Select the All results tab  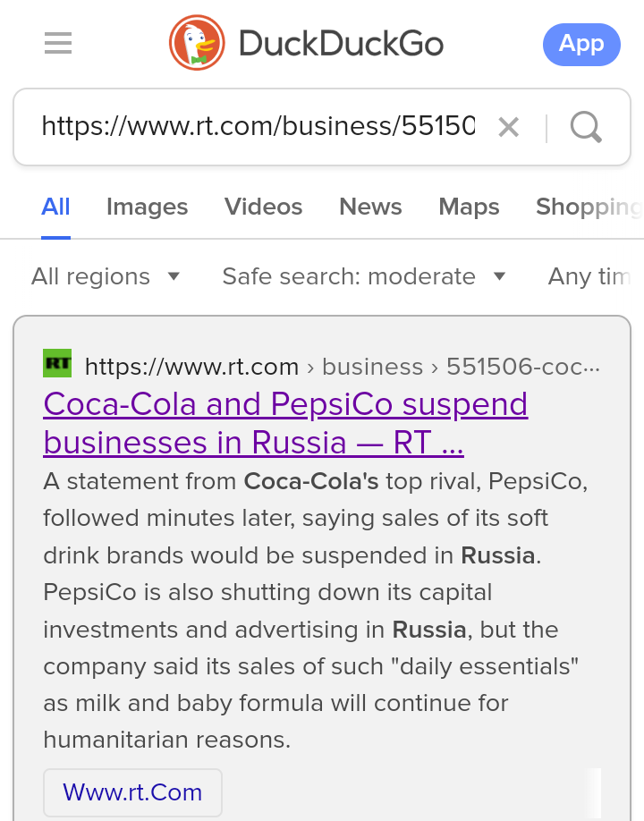click(x=55, y=207)
